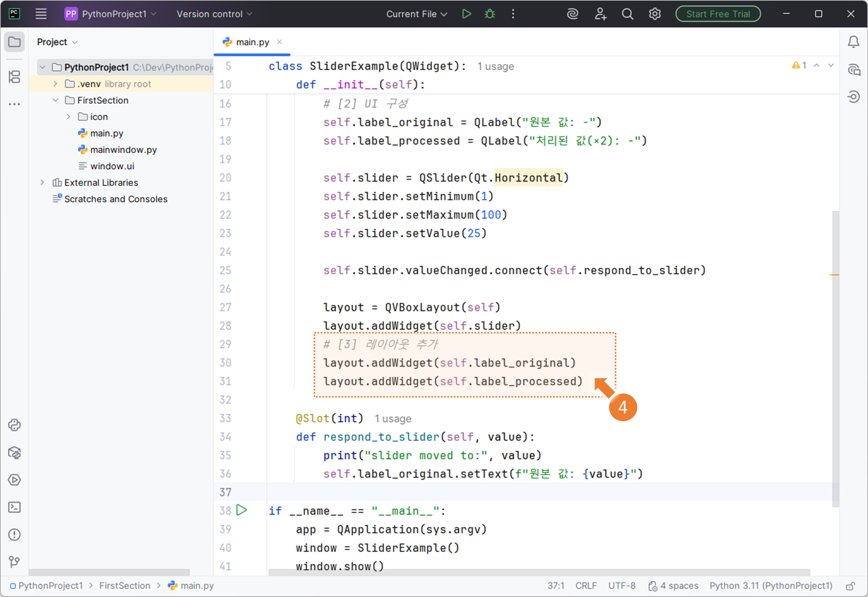Open Python Packages tool window

click(14, 425)
